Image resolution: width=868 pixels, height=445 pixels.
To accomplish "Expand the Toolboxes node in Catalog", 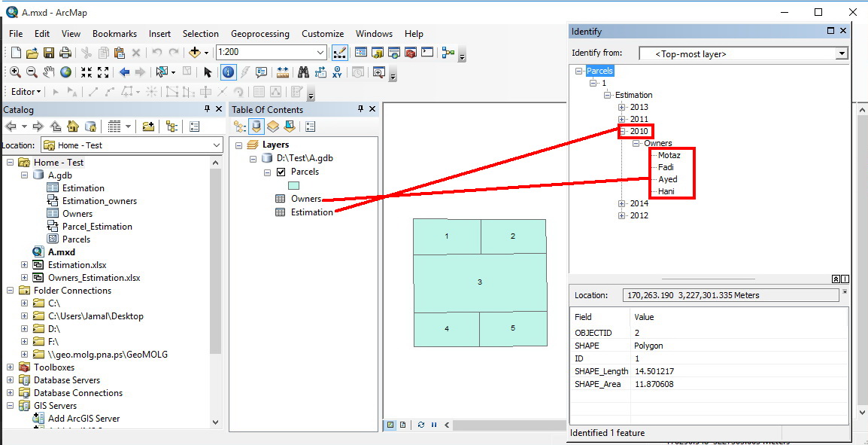I will [11, 367].
